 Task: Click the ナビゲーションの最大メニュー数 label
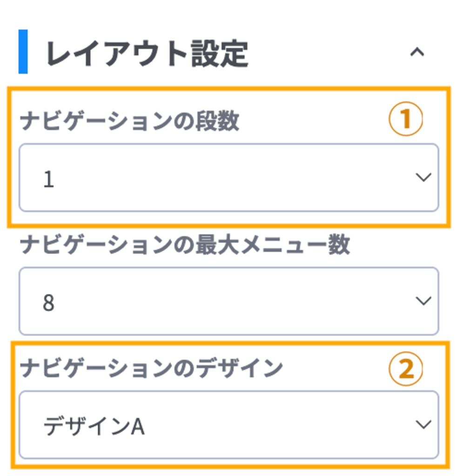click(x=185, y=245)
